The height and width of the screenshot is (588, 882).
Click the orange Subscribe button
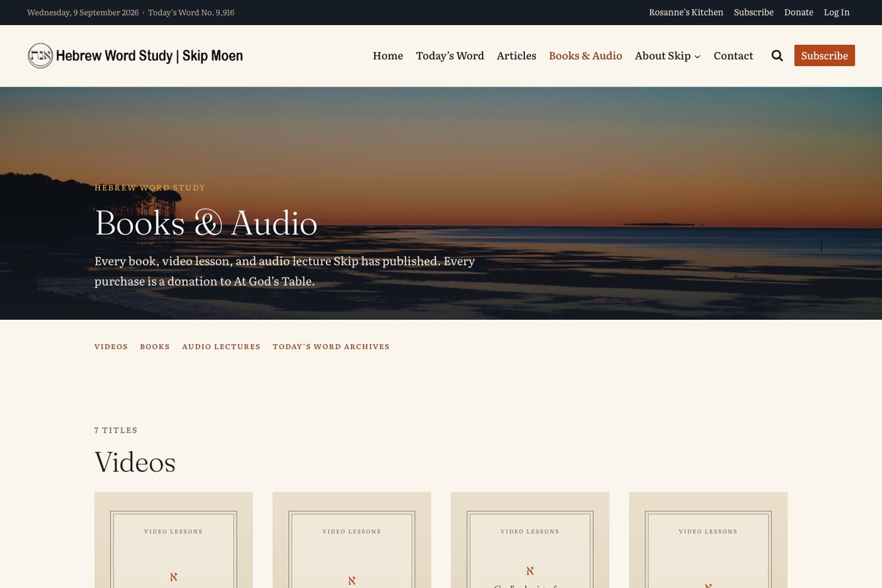pyautogui.click(x=825, y=56)
